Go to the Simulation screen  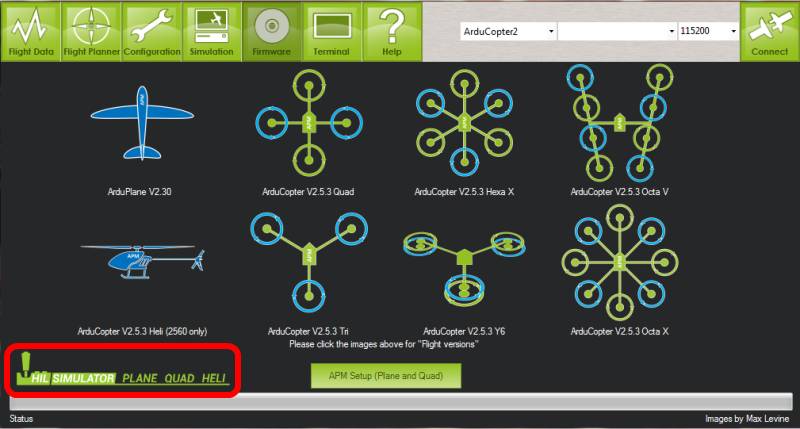click(211, 30)
